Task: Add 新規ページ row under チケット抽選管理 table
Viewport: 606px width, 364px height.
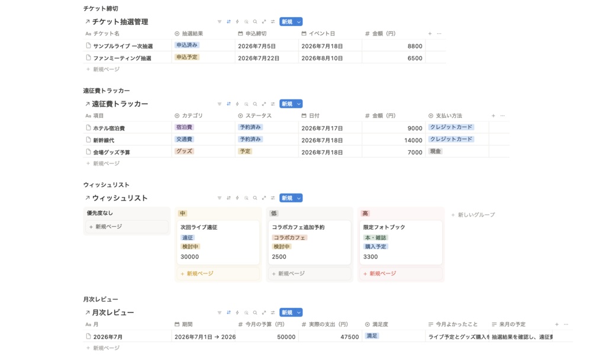Action: (x=103, y=69)
